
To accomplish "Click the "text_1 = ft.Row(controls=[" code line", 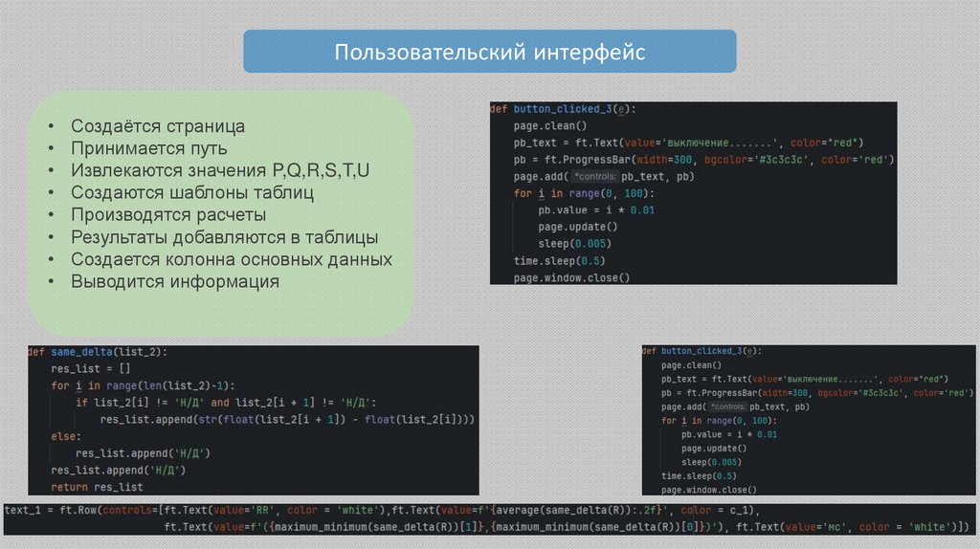I will coord(381,511).
